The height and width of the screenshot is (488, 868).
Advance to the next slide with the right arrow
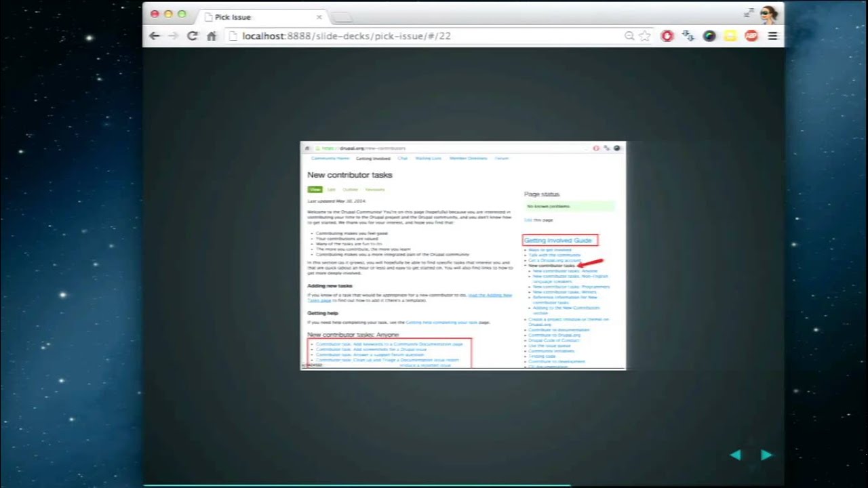pos(766,455)
